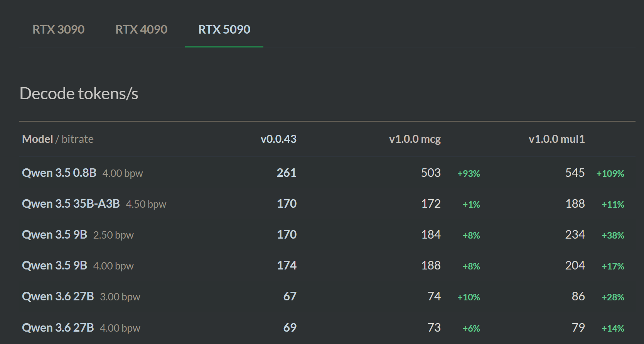Click "+8%" in the Qwen 3.5 9B 4.00 bpw row
This screenshot has width=644, height=344.
tap(471, 266)
